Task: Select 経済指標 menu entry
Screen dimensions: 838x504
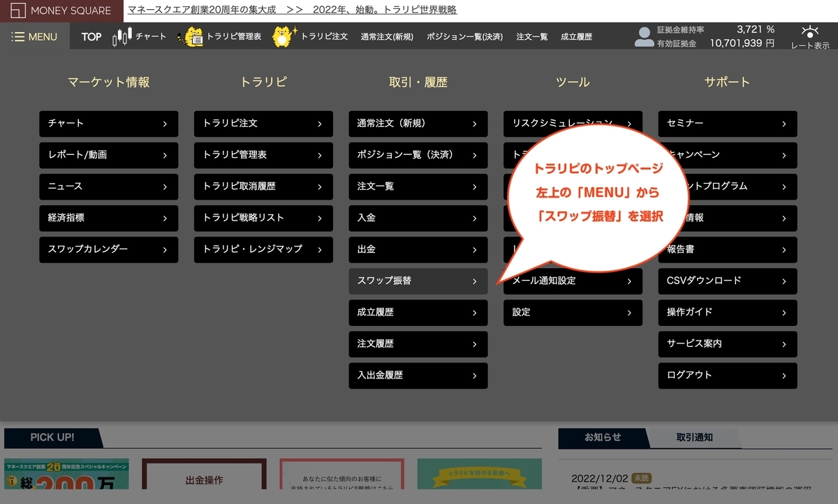Action: coord(108,218)
